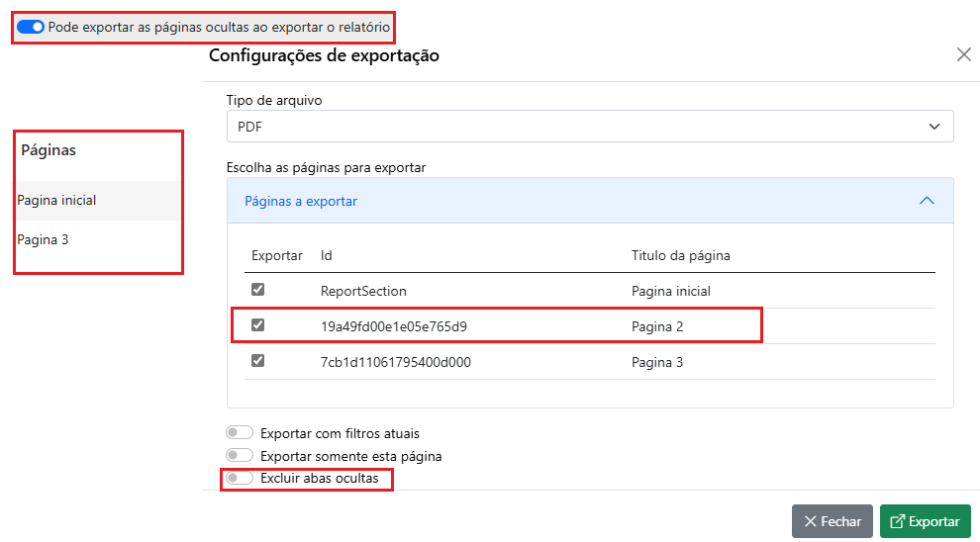Image resolution: width=980 pixels, height=542 pixels.
Task: Click the chevron arrow in PDF dropdown
Action: pos(933,127)
